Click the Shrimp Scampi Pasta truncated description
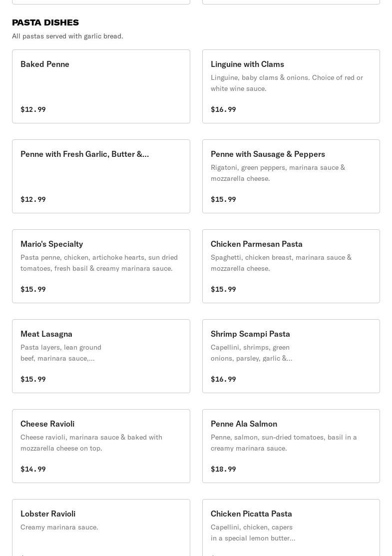Screen dimensions: 392x556 (251, 353)
